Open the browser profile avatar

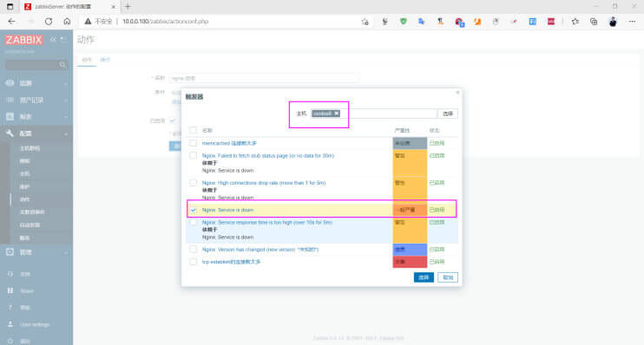(x=613, y=22)
